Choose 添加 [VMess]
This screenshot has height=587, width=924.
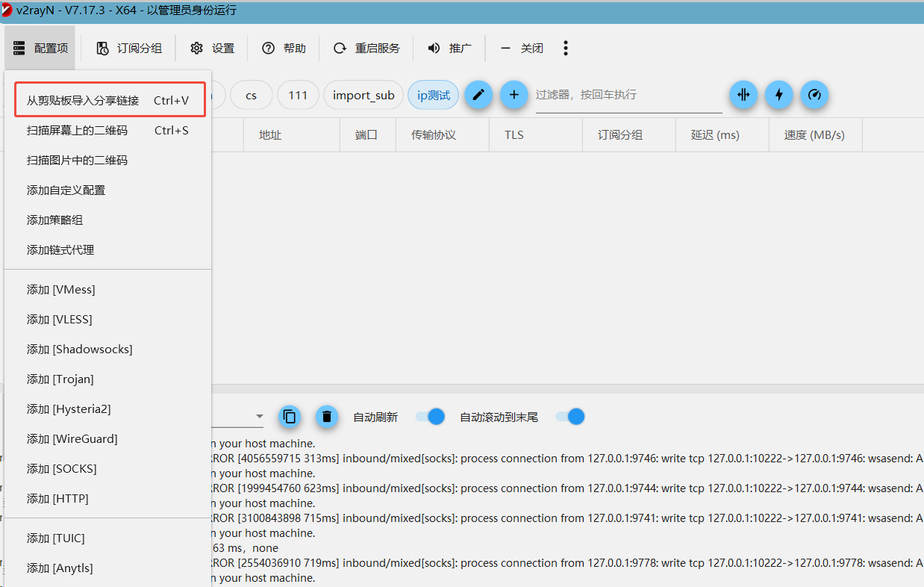coord(108,289)
